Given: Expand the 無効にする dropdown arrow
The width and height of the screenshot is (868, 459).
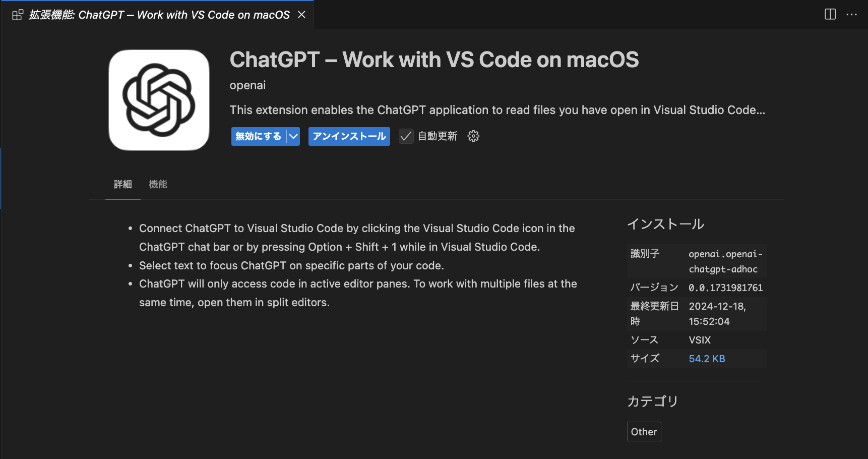Looking at the screenshot, I should point(292,136).
